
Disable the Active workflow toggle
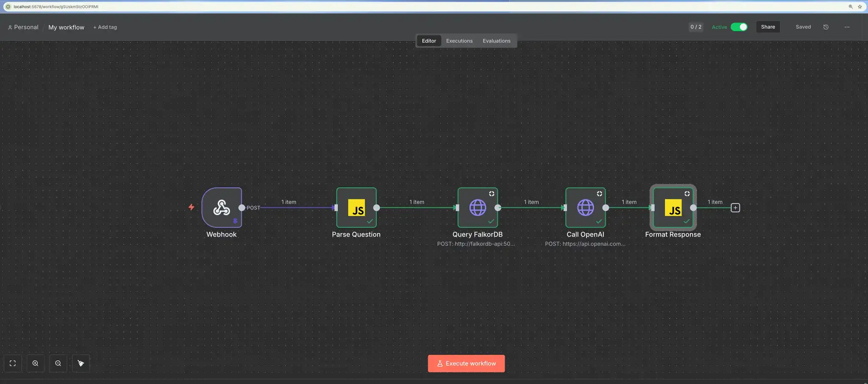(740, 27)
